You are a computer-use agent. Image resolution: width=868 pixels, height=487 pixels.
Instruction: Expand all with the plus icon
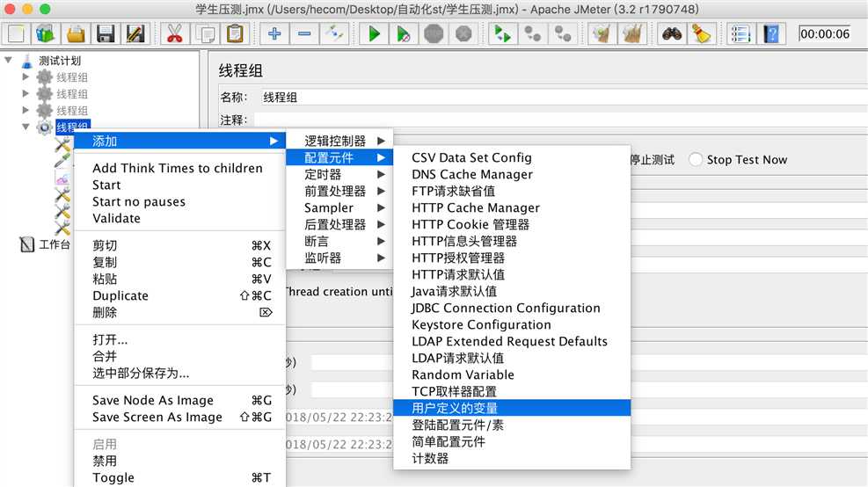click(274, 33)
